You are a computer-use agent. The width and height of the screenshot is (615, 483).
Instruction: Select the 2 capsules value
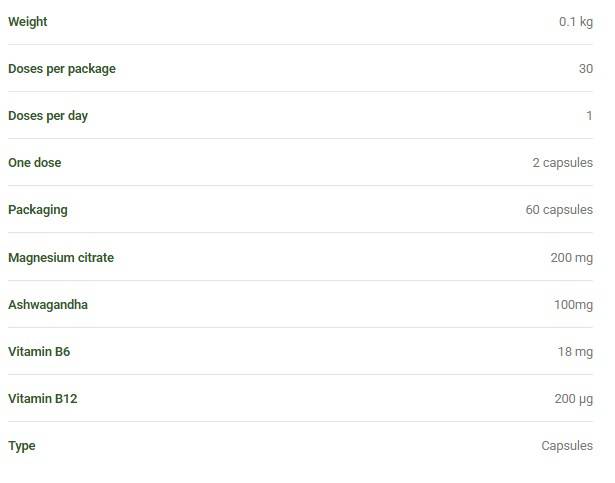[562, 162]
